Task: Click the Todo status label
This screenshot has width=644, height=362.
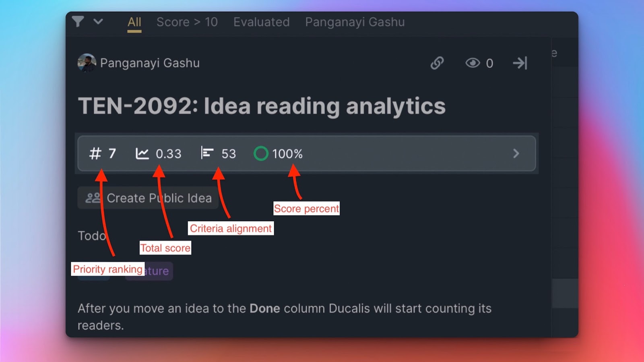Action: (91, 236)
